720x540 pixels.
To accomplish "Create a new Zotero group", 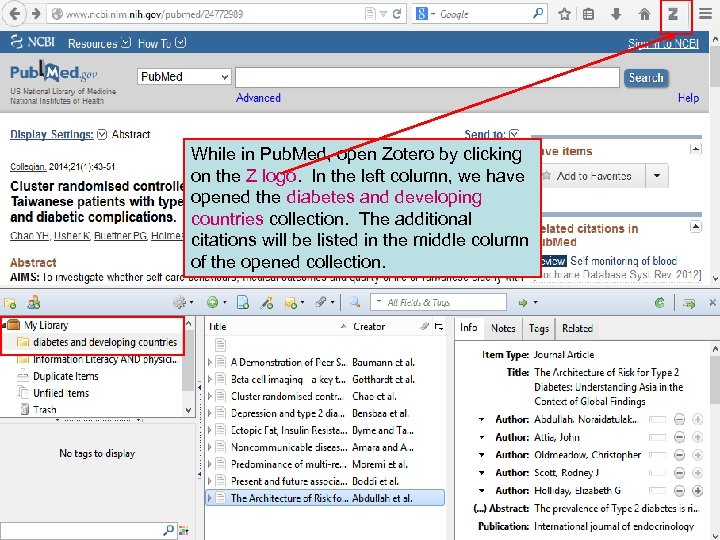I will pyautogui.click(x=34, y=303).
